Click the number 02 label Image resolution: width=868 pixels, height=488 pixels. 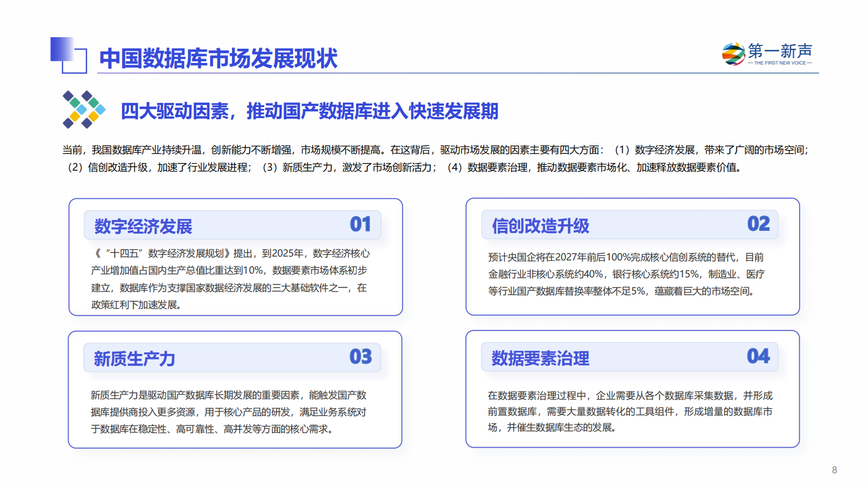click(x=759, y=224)
